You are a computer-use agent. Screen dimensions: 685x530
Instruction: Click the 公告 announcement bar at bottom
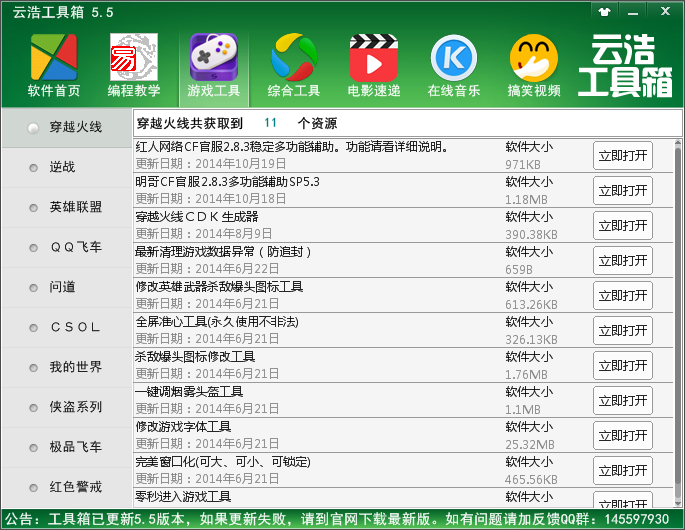pos(342,519)
